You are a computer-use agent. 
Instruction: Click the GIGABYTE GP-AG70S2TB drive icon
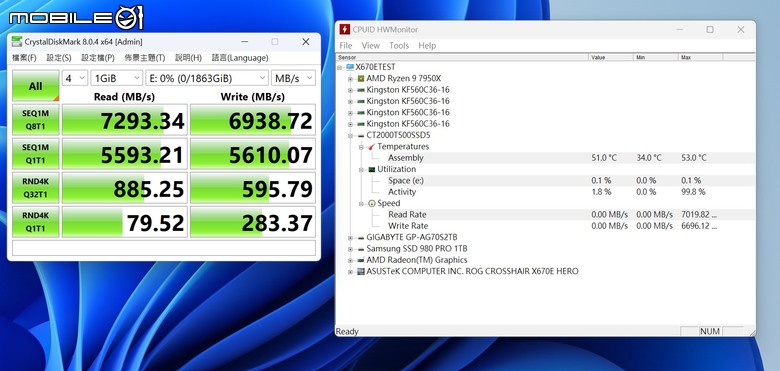361,238
